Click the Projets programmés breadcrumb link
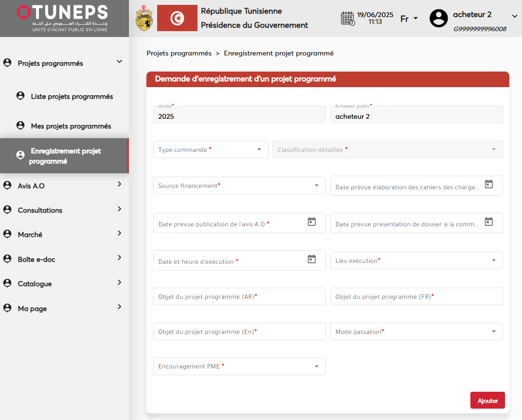 [179, 54]
